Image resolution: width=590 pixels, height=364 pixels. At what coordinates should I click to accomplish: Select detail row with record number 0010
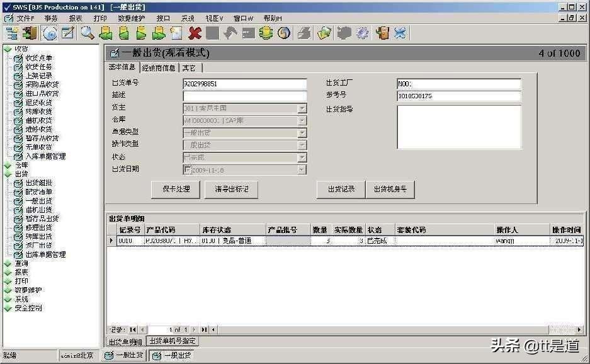coord(346,241)
